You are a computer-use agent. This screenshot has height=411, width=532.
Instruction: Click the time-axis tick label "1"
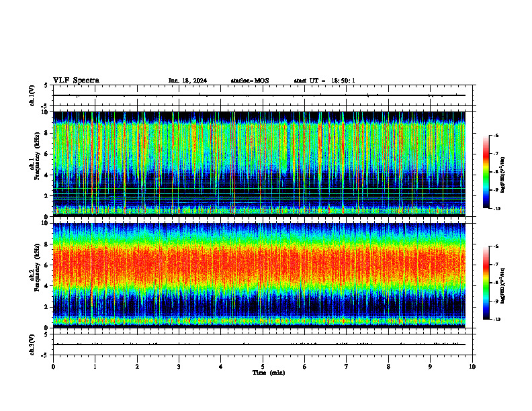tap(95, 367)
